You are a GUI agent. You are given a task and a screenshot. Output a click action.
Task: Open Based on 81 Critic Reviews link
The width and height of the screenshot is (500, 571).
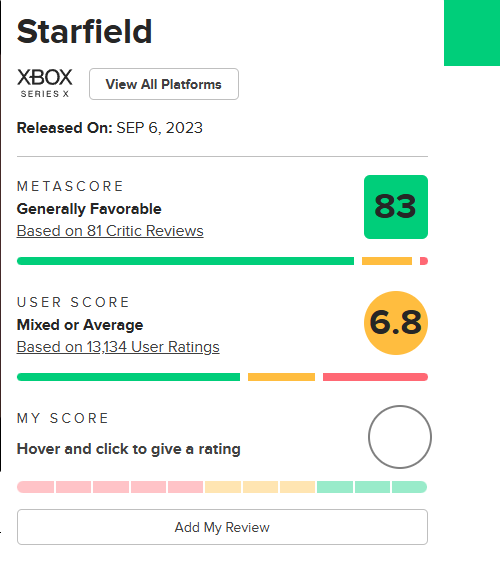tap(110, 231)
